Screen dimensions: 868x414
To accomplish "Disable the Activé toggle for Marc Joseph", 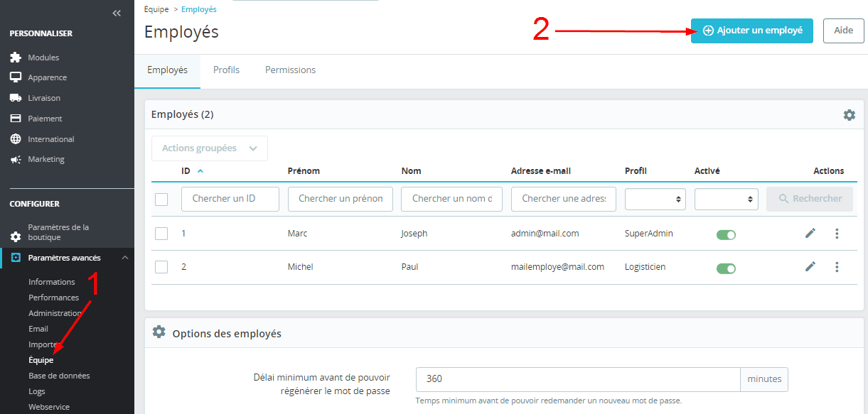I will [726, 234].
